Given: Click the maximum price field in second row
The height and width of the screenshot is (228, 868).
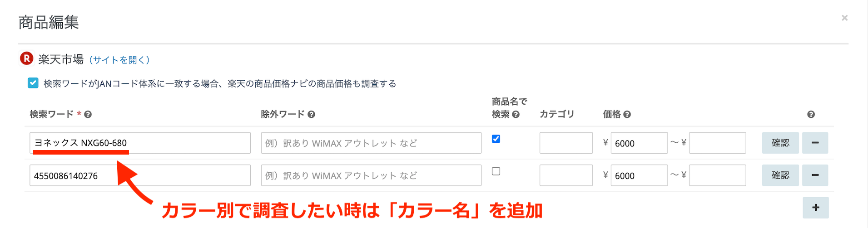Looking at the screenshot, I should pyautogui.click(x=717, y=175).
